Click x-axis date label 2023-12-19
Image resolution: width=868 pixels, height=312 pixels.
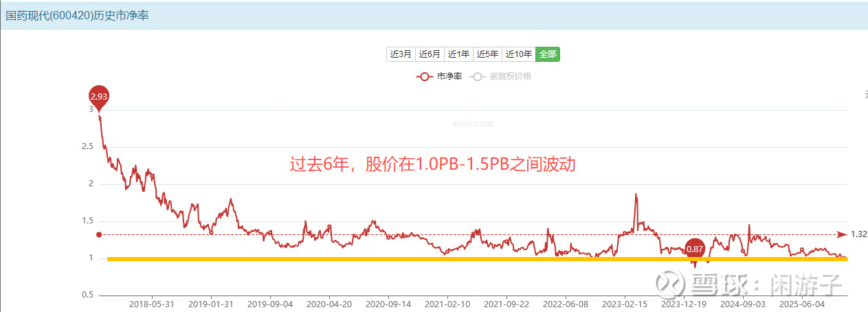click(x=684, y=303)
